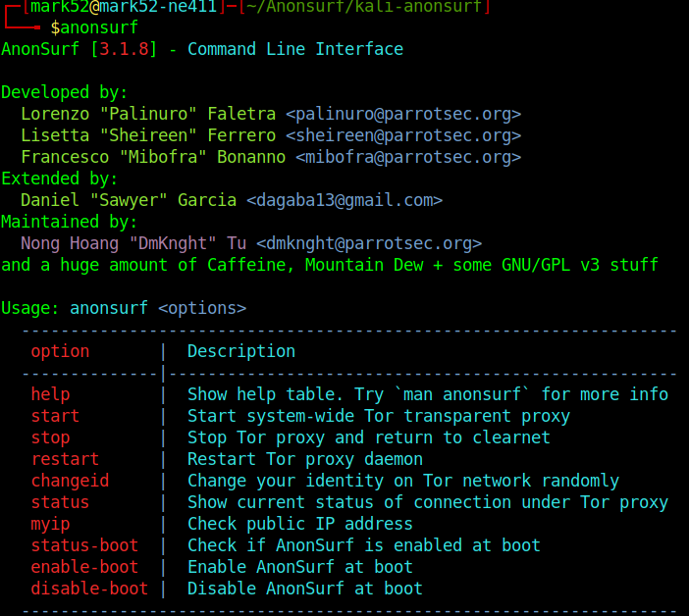Click description 'Start system-wide Tor transparent proxy'

[379, 416]
